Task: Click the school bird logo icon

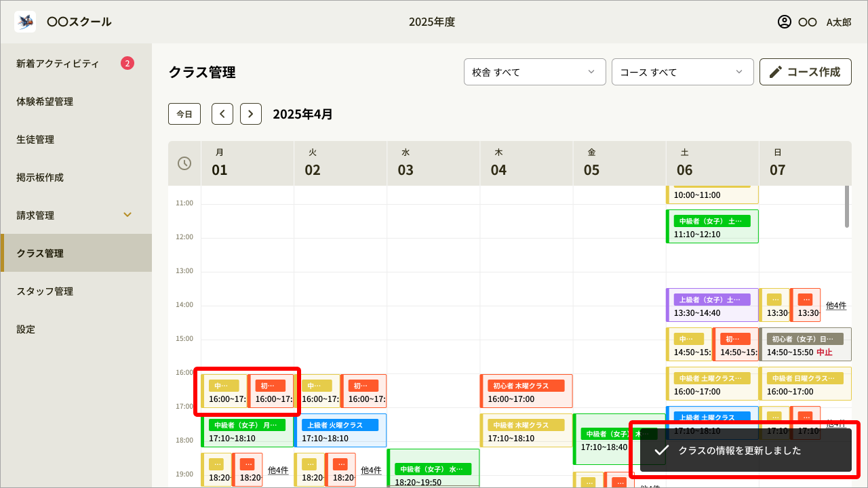Action: click(25, 22)
